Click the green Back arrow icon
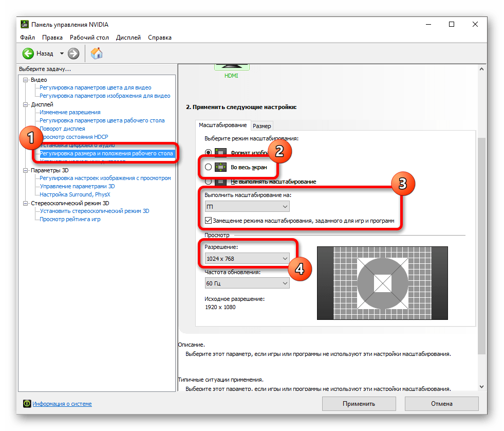This screenshot has width=504, height=431. point(28,53)
